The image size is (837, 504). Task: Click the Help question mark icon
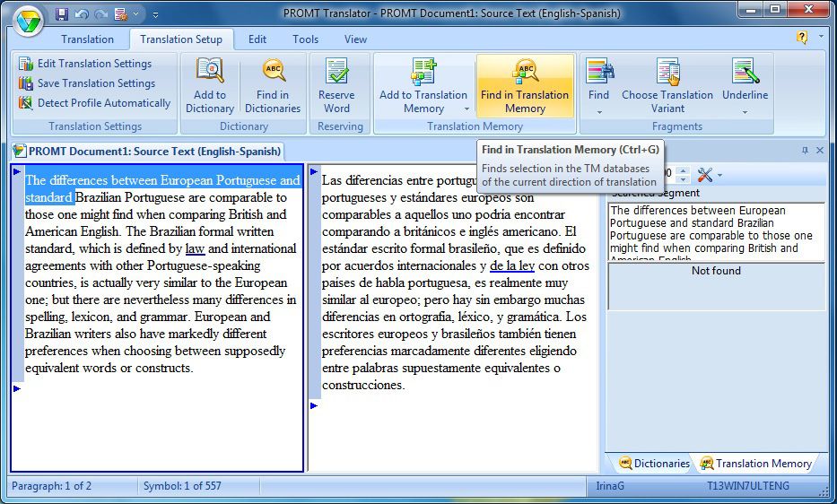802,38
